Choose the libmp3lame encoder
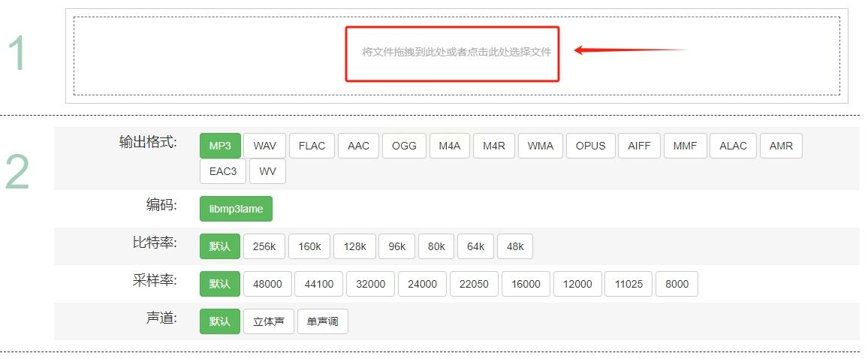This screenshot has width=868, height=359. point(237,209)
